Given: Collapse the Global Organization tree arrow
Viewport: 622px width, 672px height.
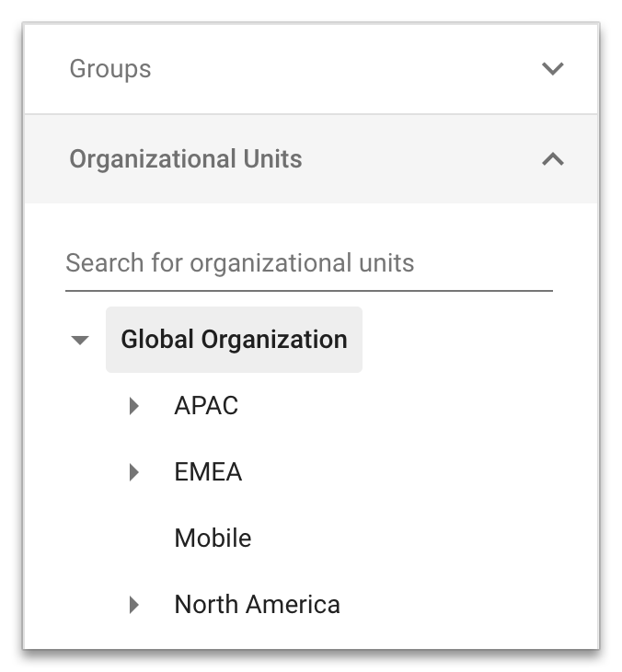Looking at the screenshot, I should pos(81,340).
